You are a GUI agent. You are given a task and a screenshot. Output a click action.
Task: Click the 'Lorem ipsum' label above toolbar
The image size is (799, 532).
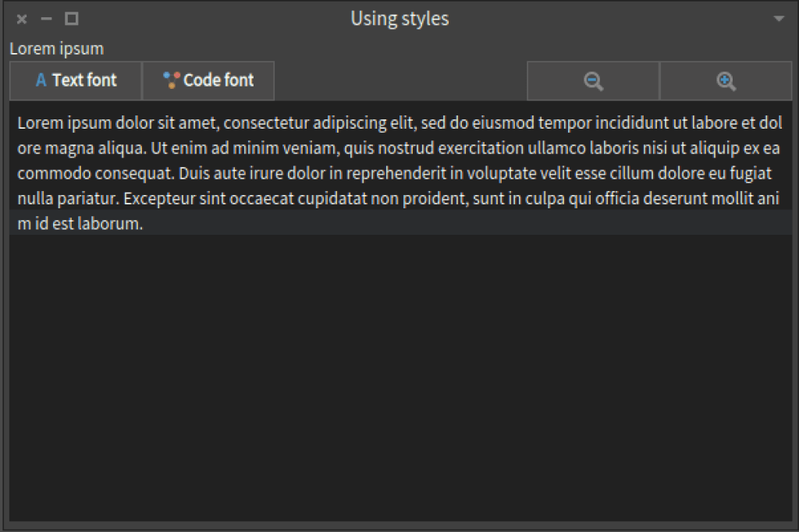56,48
